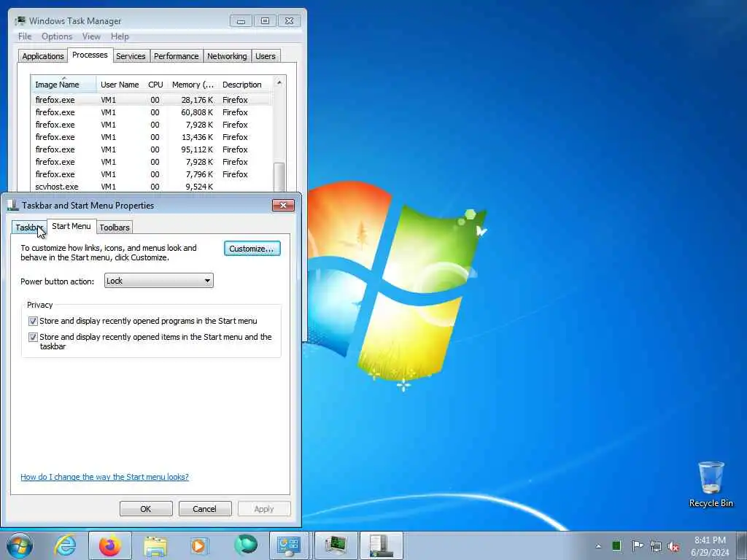
Task: Switch to the Users tab
Action: pyautogui.click(x=266, y=56)
